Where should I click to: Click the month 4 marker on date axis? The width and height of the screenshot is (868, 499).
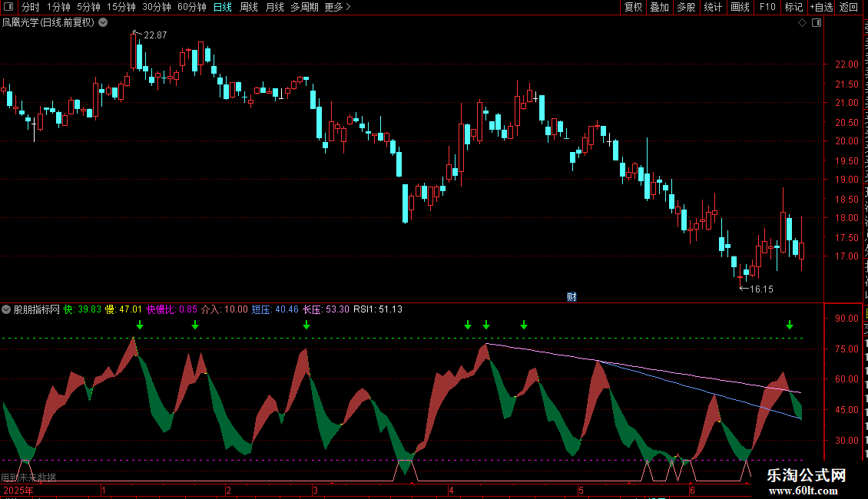tap(451, 490)
